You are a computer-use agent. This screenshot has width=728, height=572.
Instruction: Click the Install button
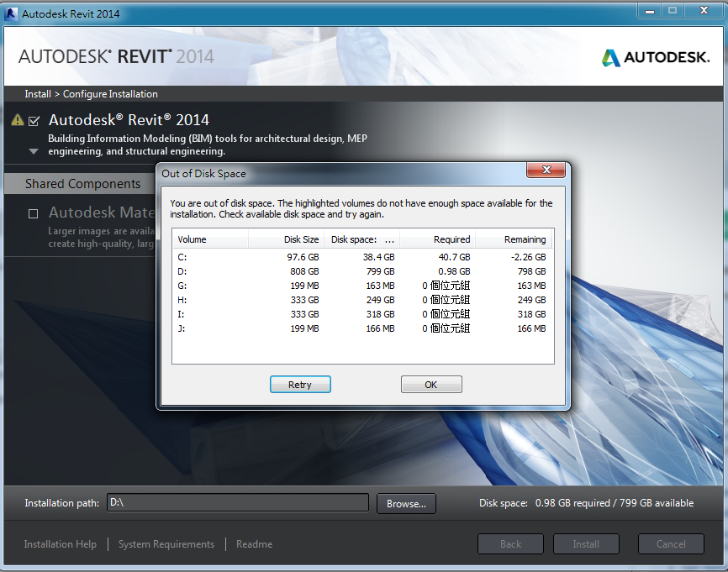pos(586,543)
